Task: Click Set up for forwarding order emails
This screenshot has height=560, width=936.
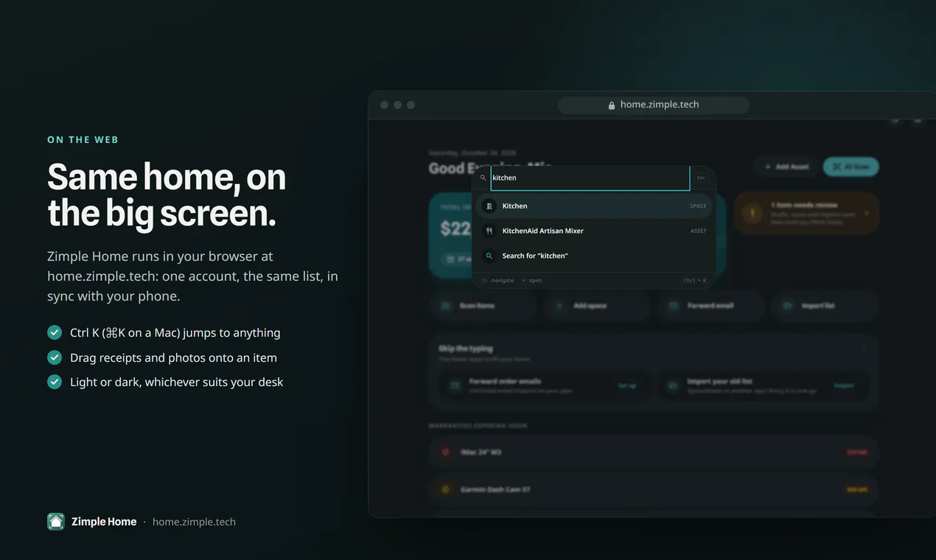Action: tap(627, 385)
